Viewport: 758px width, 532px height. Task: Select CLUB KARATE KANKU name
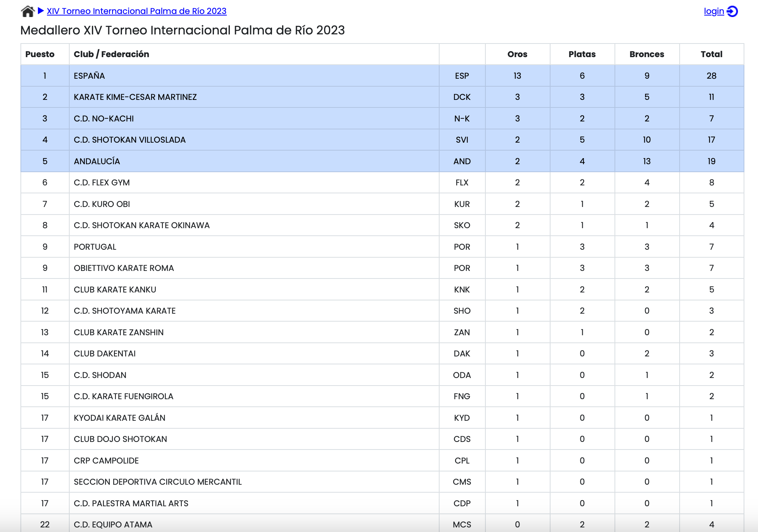coord(115,289)
